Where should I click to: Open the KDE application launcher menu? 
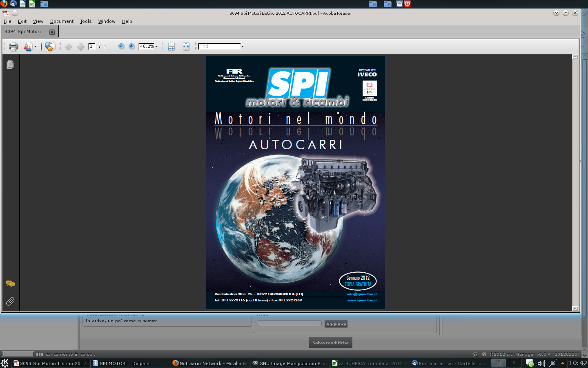5,363
